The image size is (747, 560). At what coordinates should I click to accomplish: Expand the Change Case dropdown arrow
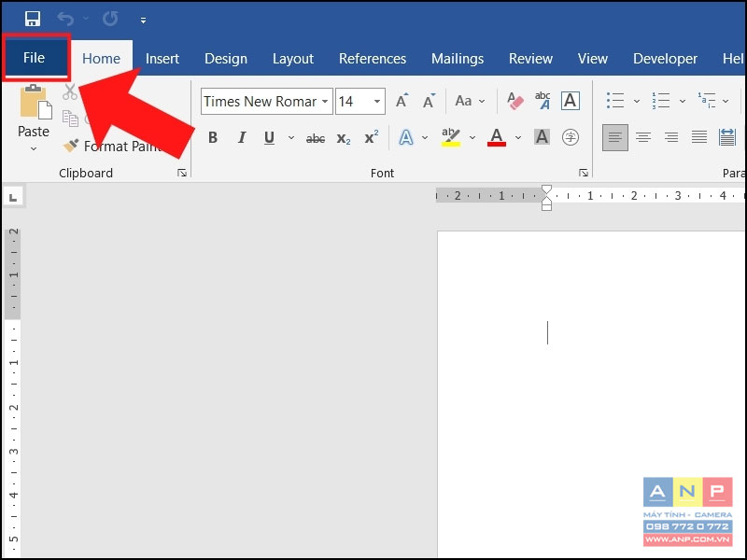point(482,101)
